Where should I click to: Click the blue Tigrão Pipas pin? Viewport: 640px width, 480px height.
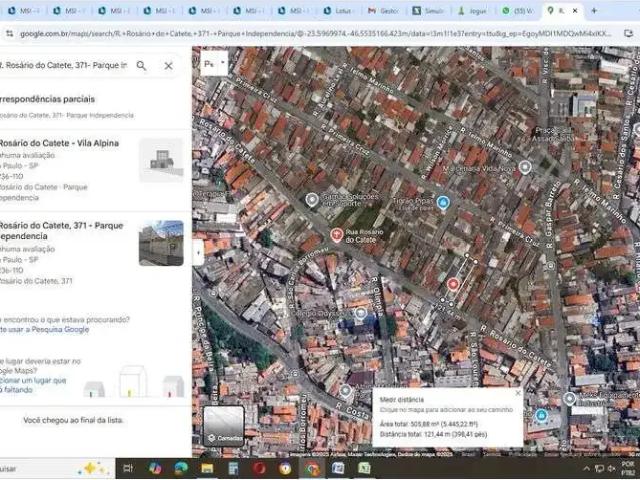pos(443,202)
